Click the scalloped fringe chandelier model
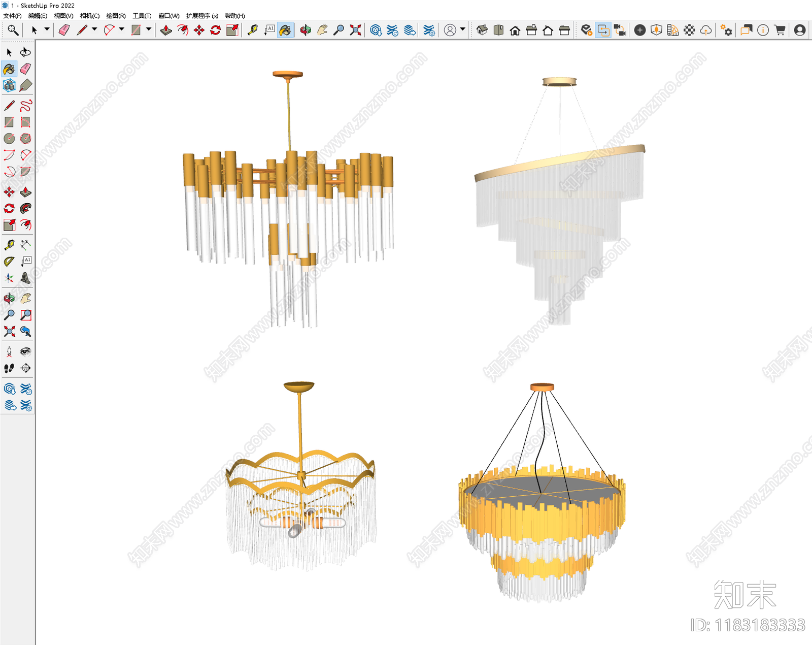The image size is (812, 645). coord(301,476)
